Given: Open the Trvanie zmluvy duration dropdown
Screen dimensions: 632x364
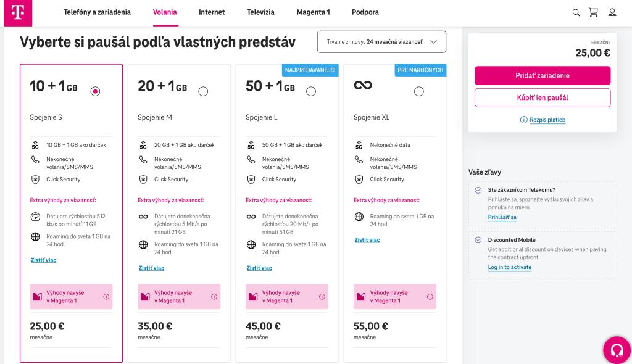Looking at the screenshot, I should (381, 42).
